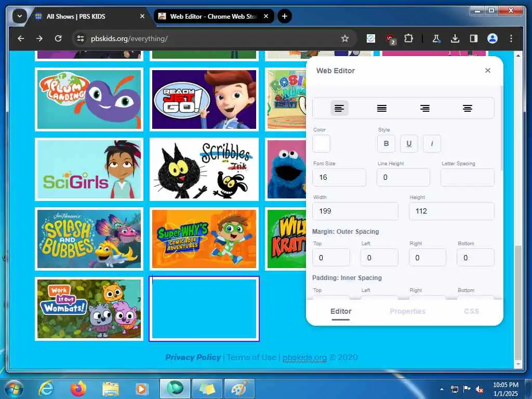Click the Margin Left input field
Image resolution: width=532 pixels, height=399 pixels.
379,258
